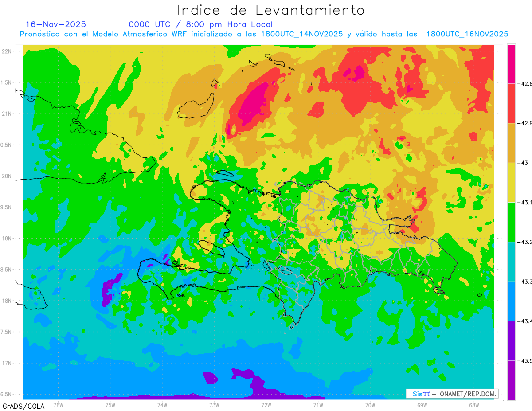Click the latitude label "1.5N"
The height and width of the screenshot is (411, 532).
[x=7, y=82]
